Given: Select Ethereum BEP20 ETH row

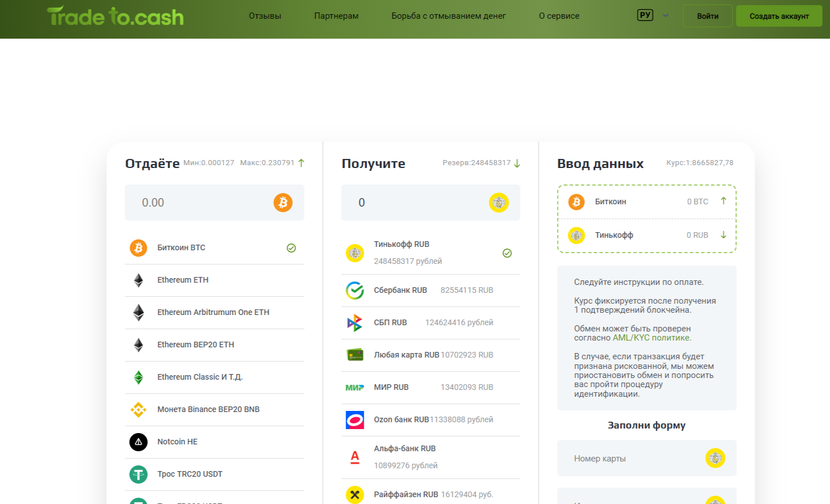Looking at the screenshot, I should point(215,345).
